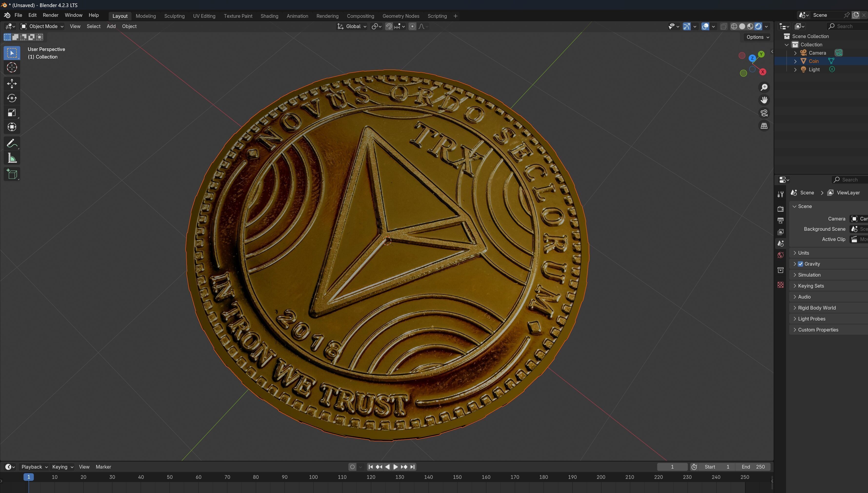Toggle X-ray mode
The image size is (868, 493).
coord(723,26)
